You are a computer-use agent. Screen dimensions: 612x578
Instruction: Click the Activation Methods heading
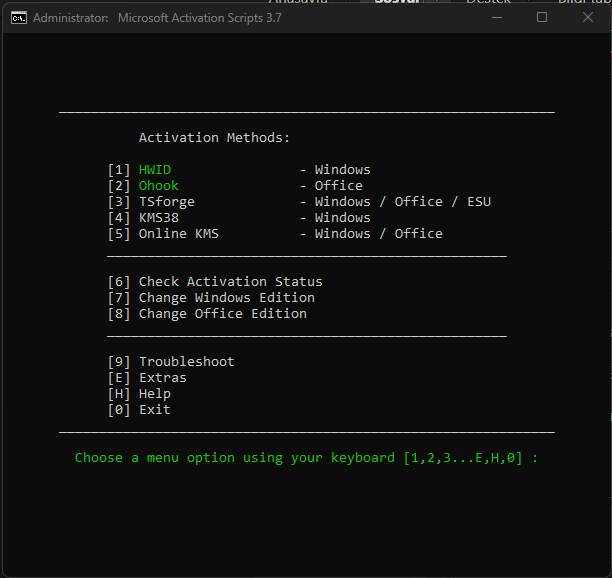[x=214, y=138]
